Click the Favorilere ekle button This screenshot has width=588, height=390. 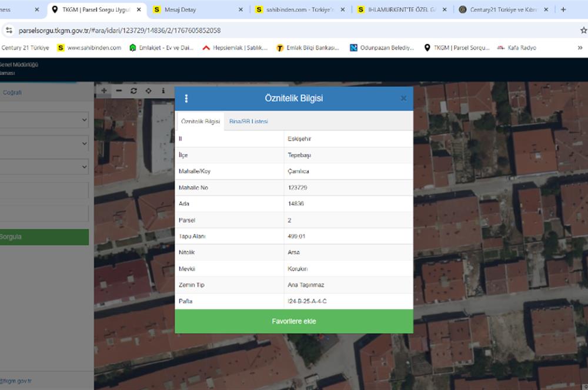(x=293, y=321)
